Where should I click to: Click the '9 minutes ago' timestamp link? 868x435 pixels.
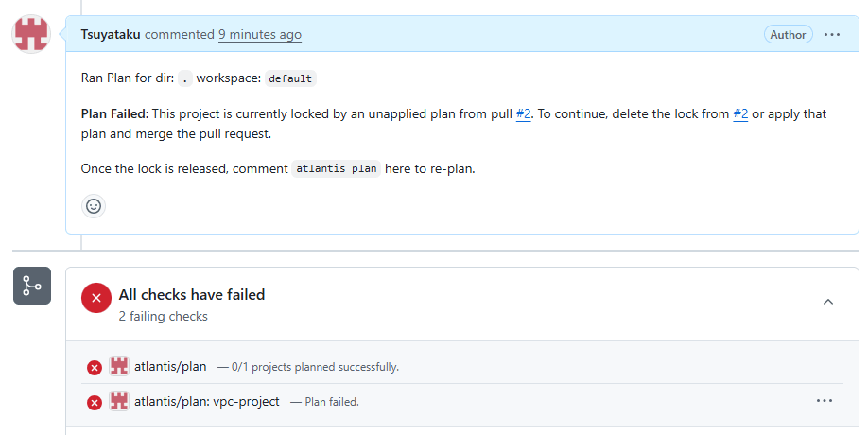tap(260, 34)
